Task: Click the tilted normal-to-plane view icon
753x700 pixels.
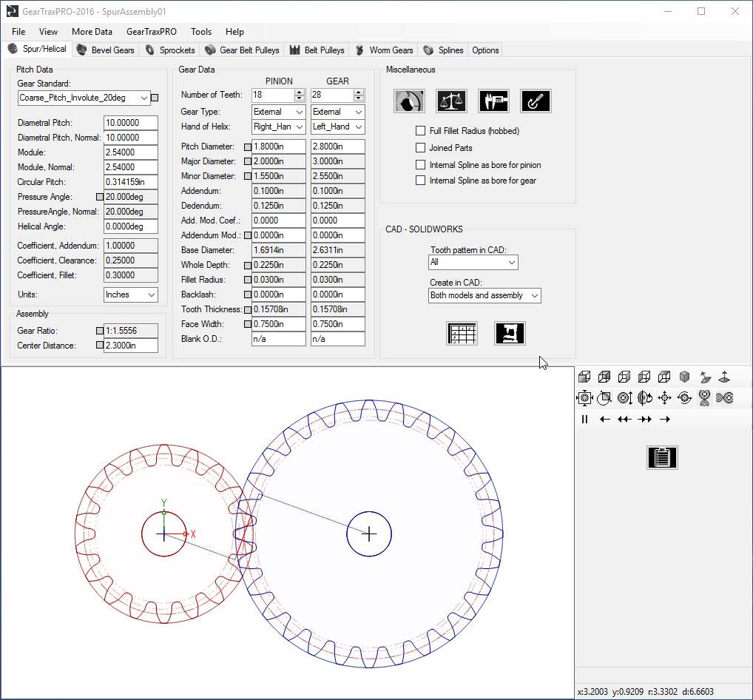Action: (705, 377)
